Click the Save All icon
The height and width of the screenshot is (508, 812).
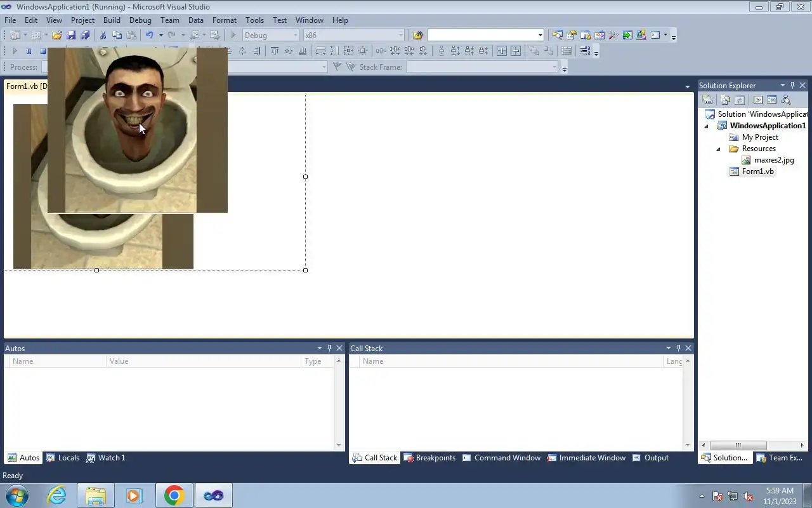(x=85, y=36)
